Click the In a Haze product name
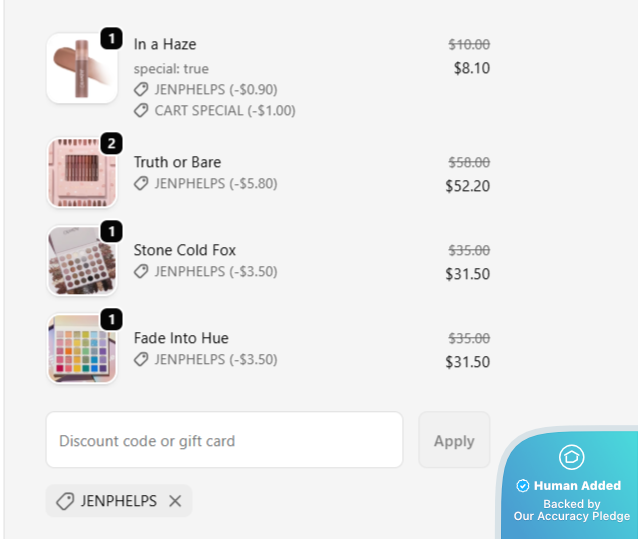The width and height of the screenshot is (638, 539). click(x=165, y=44)
